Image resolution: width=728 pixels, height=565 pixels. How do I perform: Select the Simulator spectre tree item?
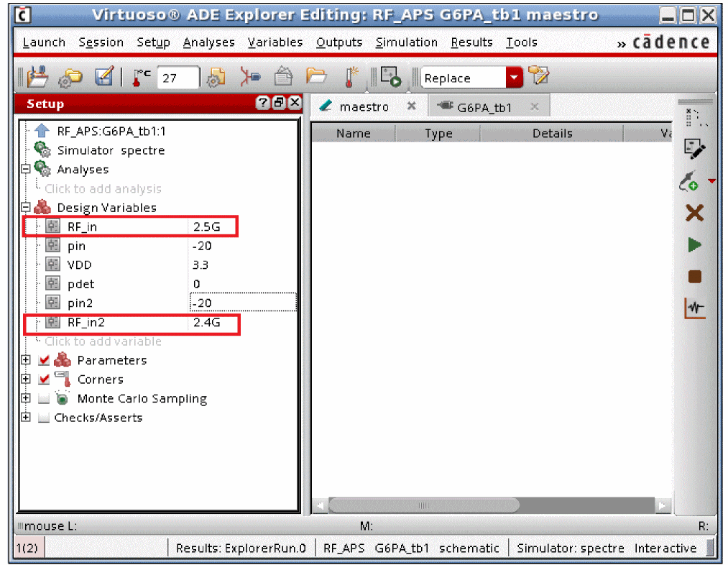(x=111, y=150)
